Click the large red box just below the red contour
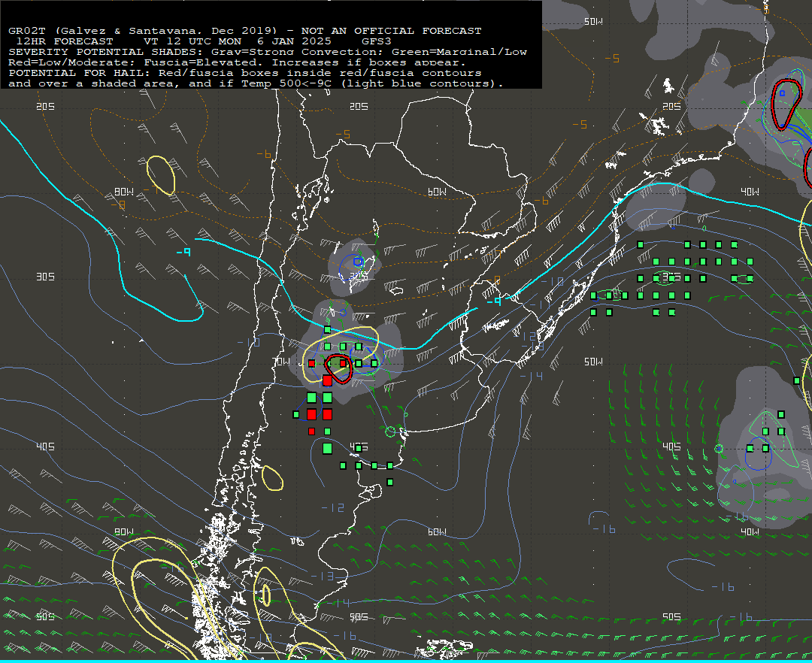The image size is (812, 663). coord(327,381)
